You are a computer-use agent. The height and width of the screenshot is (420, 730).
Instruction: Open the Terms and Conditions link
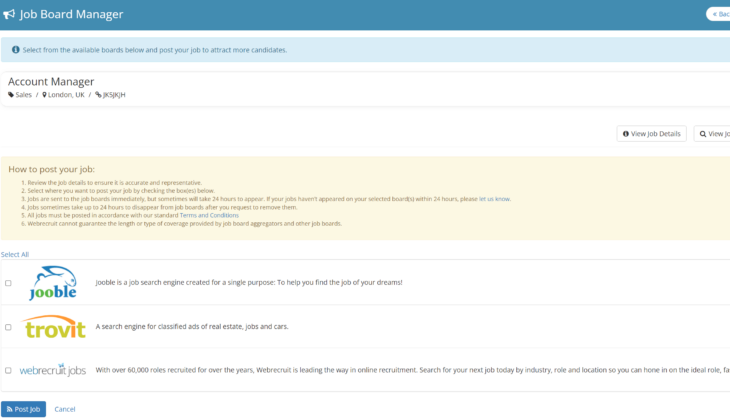click(209, 215)
